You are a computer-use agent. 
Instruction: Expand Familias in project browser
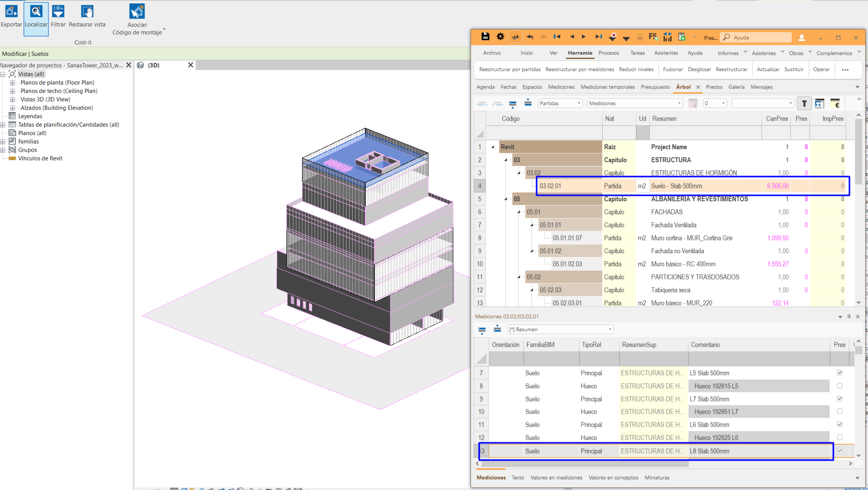3,141
